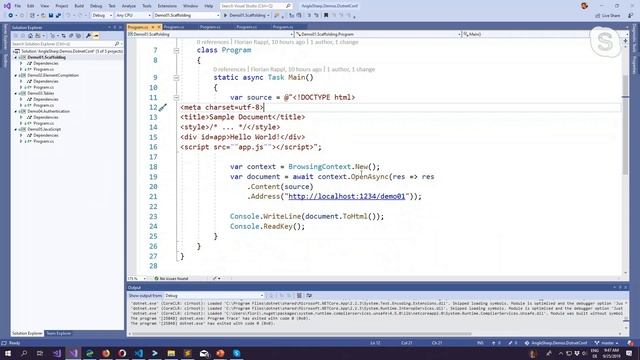Screen dimensions: 640x360
Task: Open the Demo01.Scaffolding startup project dropdown
Action: click(187, 16)
